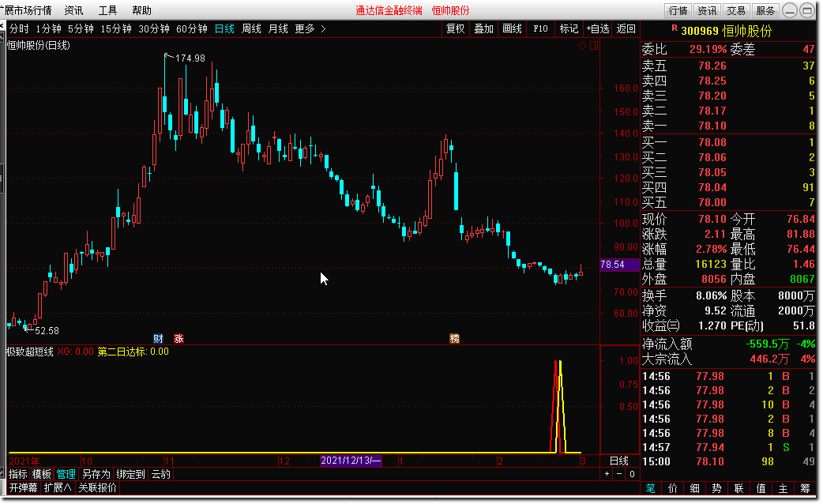Select the 筹 chips tab
Screen dimensions: 823x504
[805, 489]
